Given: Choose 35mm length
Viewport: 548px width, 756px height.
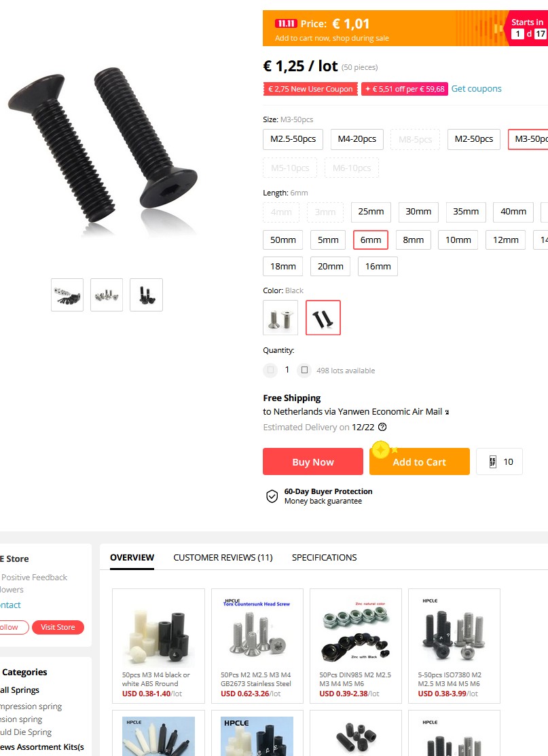Looking at the screenshot, I should coord(466,212).
